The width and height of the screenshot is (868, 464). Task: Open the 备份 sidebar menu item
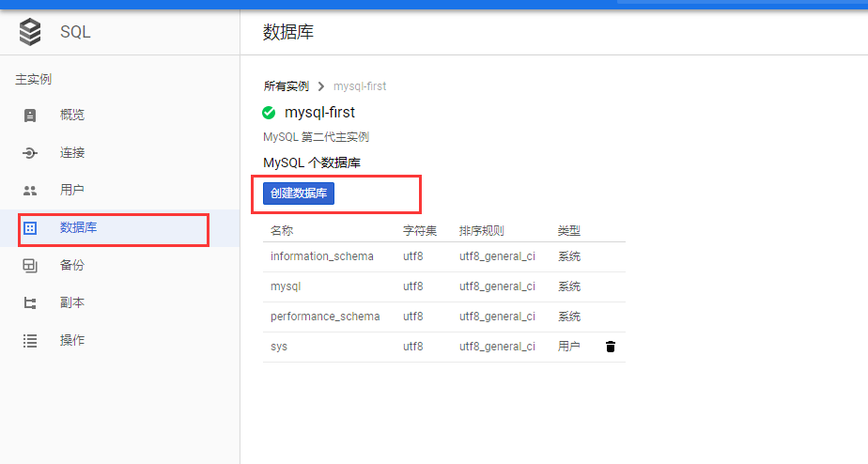[119, 266]
